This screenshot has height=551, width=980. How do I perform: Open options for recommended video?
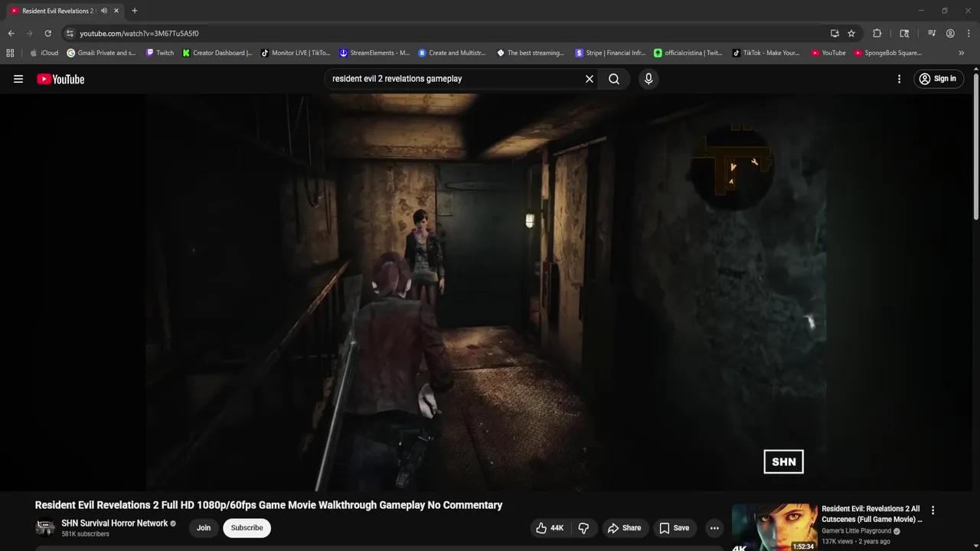(x=933, y=510)
